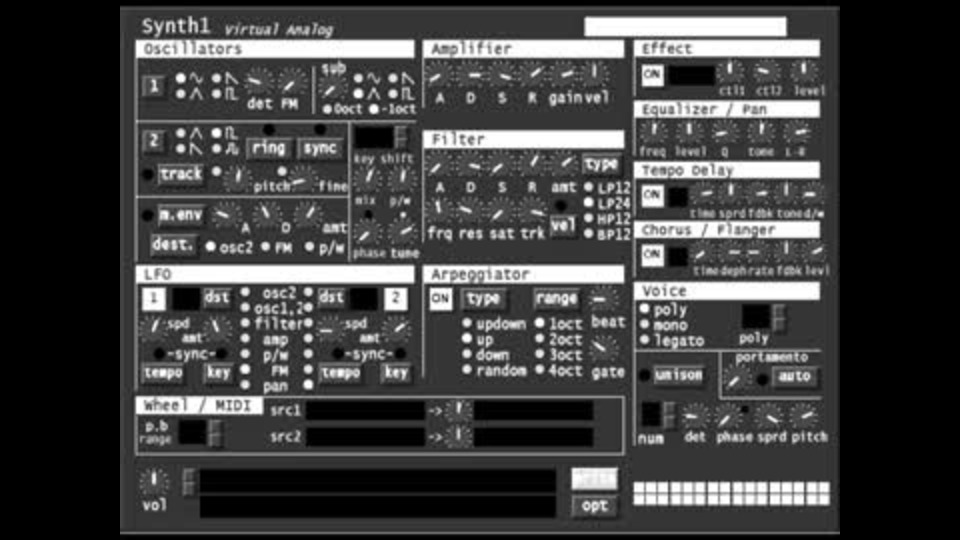Select osc2 as mod envelope destination

click(x=211, y=247)
